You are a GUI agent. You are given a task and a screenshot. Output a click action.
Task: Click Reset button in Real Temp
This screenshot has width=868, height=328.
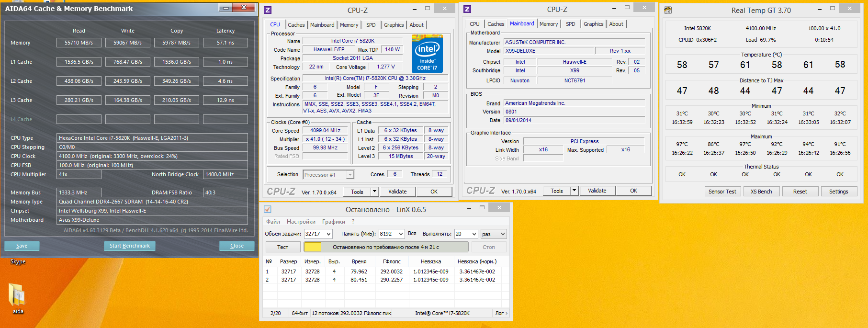click(800, 192)
